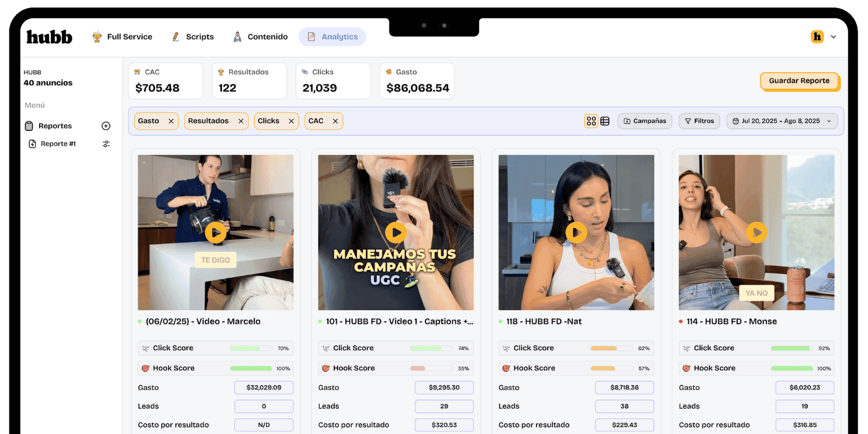The height and width of the screenshot is (434, 868).
Task: Open the Full Service tab
Action: click(122, 37)
